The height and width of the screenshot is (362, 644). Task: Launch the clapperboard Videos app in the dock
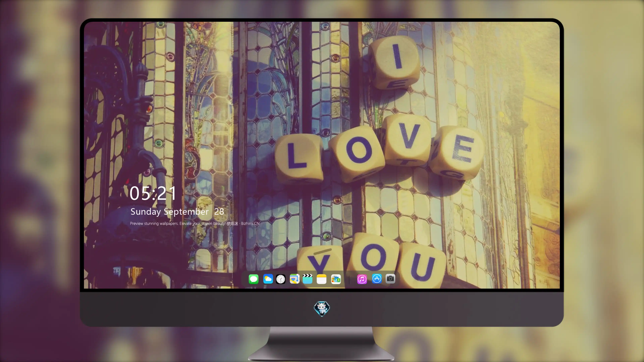(x=308, y=279)
